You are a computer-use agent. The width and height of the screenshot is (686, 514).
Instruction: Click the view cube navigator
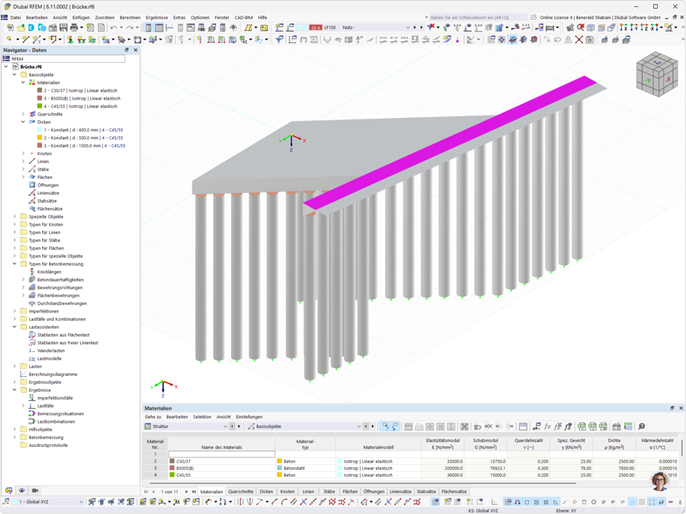pyautogui.click(x=657, y=74)
